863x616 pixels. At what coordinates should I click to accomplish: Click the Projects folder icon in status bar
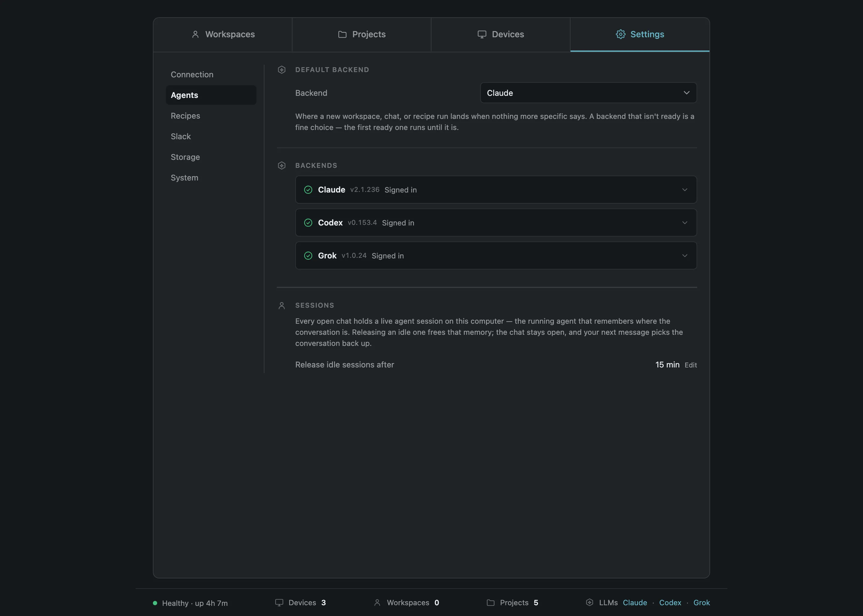[491, 603]
